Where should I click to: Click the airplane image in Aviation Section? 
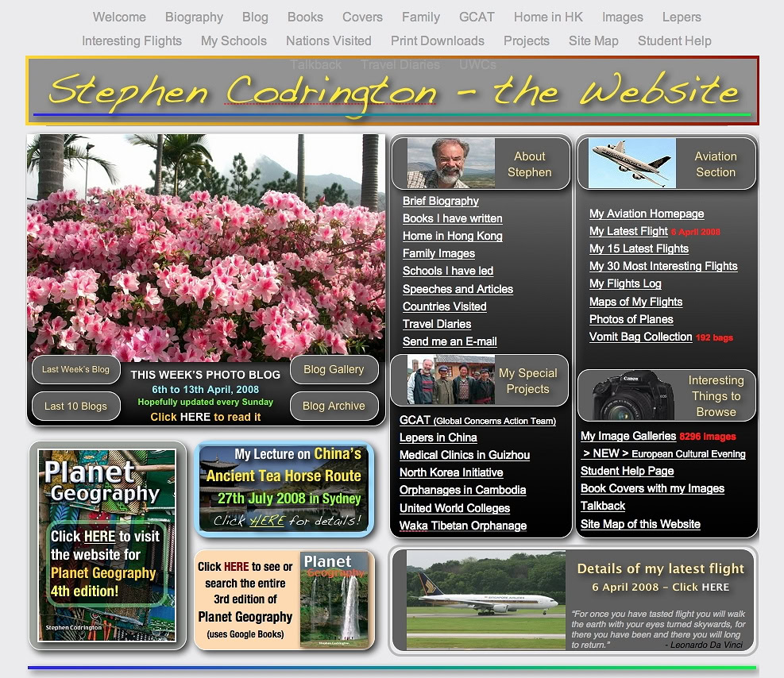coord(632,164)
